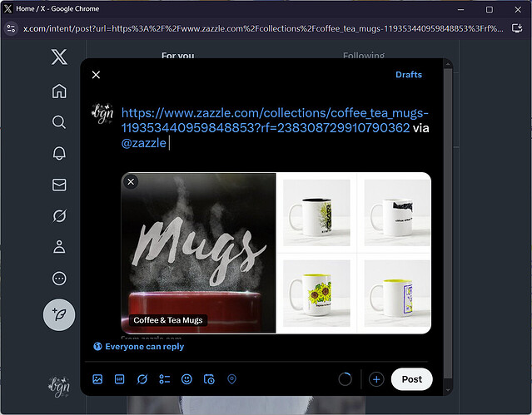Click the Mugs collection preview image
Screen dimensions: 532x415
pos(198,253)
